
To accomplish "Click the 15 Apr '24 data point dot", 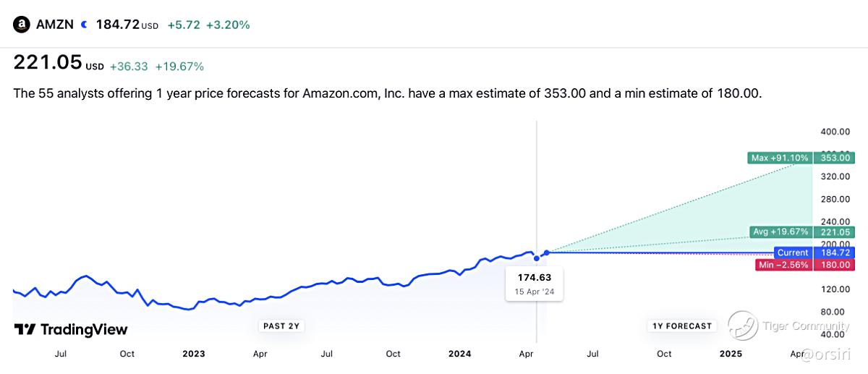I will pyautogui.click(x=536, y=258).
